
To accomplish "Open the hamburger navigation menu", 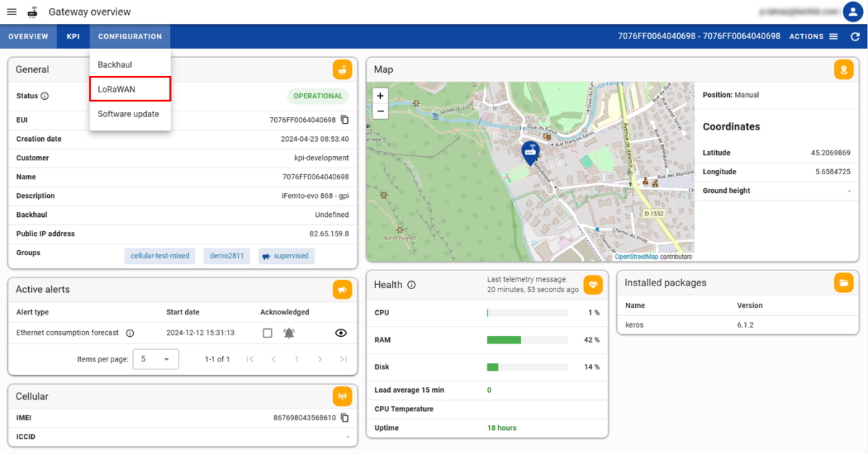I will [x=12, y=12].
